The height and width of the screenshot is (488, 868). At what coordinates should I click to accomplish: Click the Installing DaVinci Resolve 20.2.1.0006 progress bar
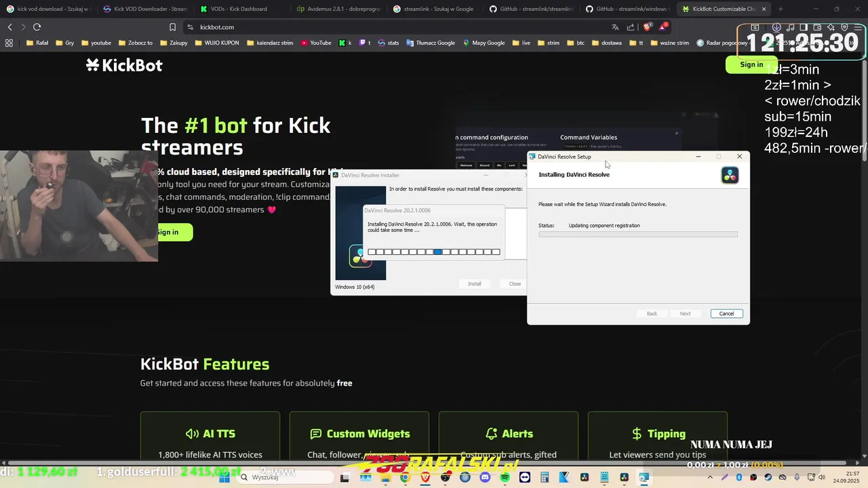[x=434, y=251]
